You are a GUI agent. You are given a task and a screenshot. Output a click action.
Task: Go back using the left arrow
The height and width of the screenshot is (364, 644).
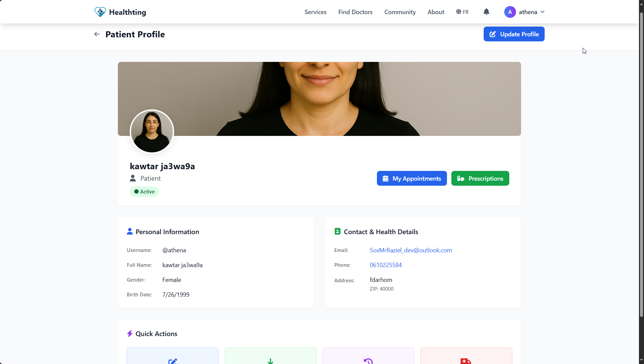pos(97,34)
